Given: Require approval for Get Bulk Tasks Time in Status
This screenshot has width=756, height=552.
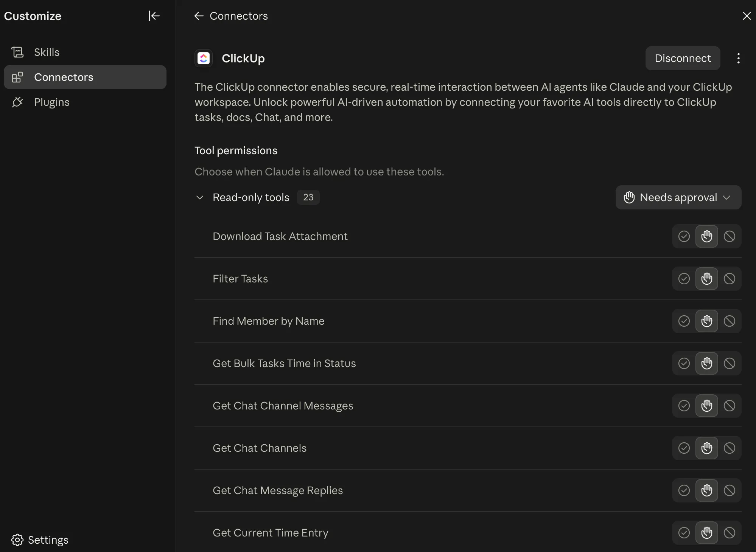Looking at the screenshot, I should [706, 363].
